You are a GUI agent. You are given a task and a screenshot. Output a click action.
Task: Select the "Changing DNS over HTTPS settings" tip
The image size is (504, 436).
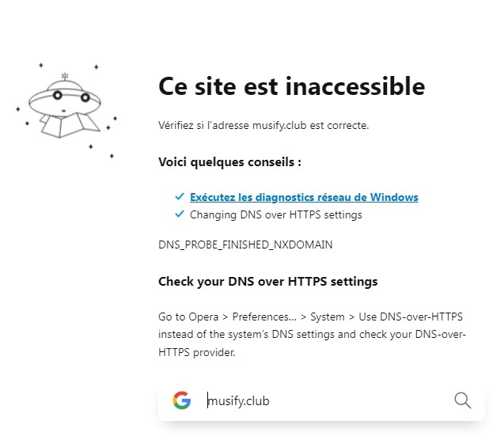[x=275, y=214]
